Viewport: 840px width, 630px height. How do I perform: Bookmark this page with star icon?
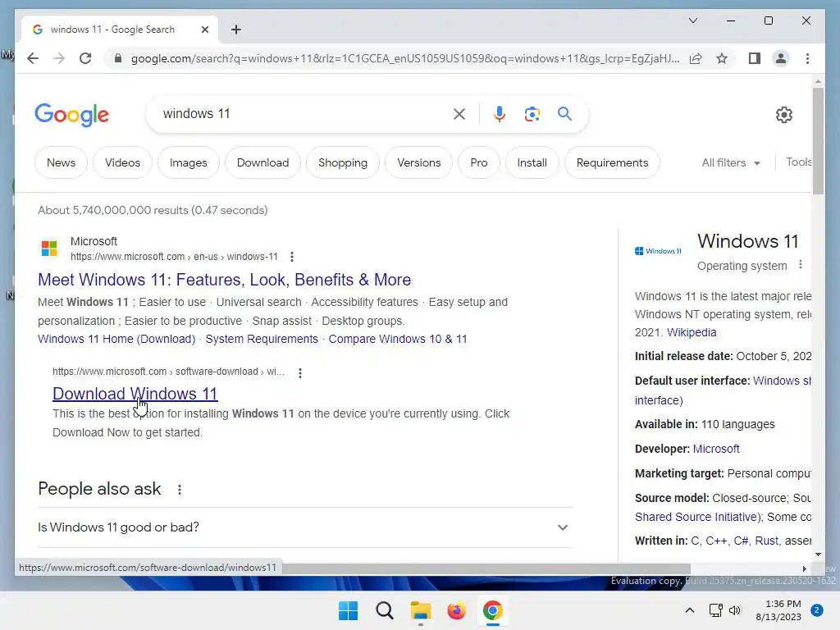coord(722,58)
